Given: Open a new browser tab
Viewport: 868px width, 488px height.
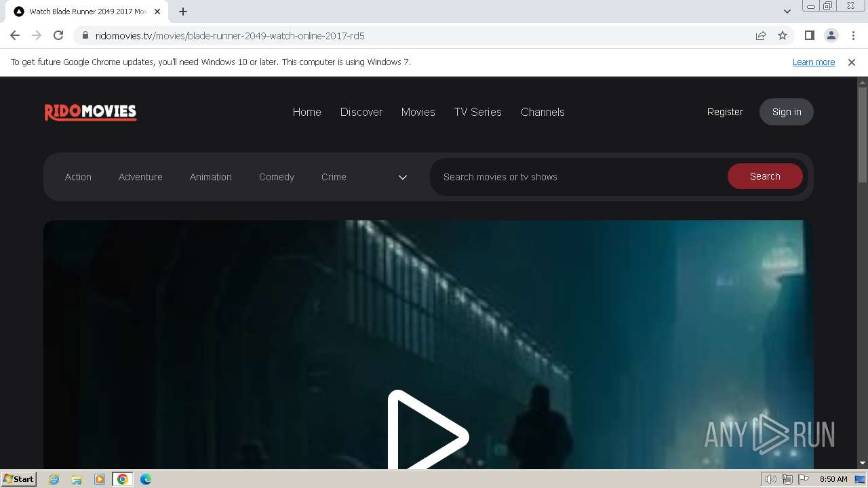Looking at the screenshot, I should pos(183,12).
